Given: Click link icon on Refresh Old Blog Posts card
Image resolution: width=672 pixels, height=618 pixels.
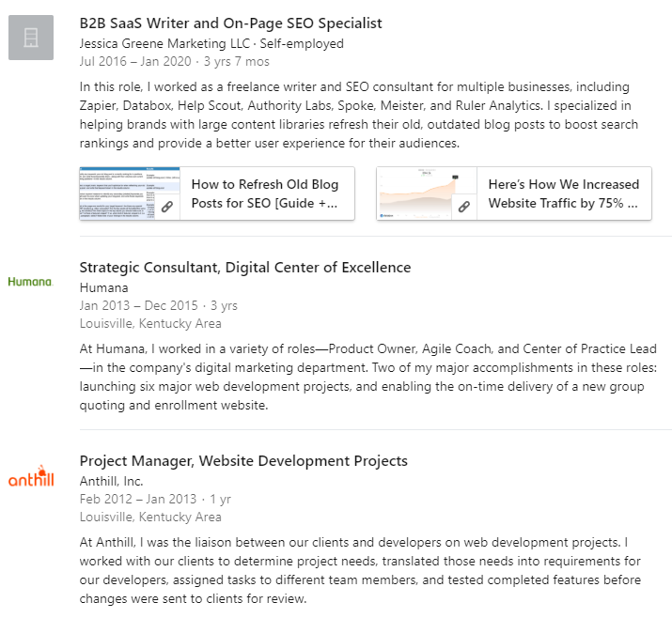Looking at the screenshot, I should tap(167, 207).
